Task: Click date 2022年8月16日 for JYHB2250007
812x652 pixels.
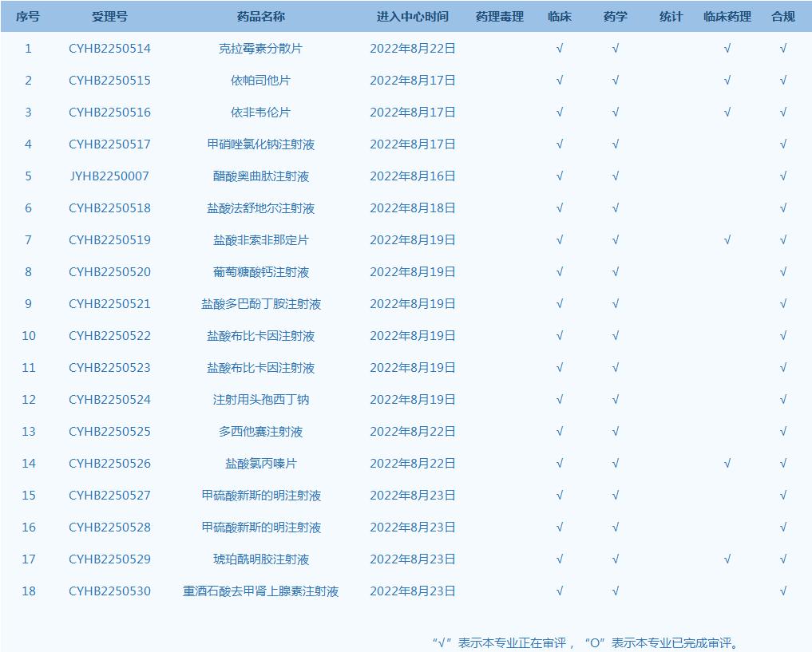Action: click(412, 176)
